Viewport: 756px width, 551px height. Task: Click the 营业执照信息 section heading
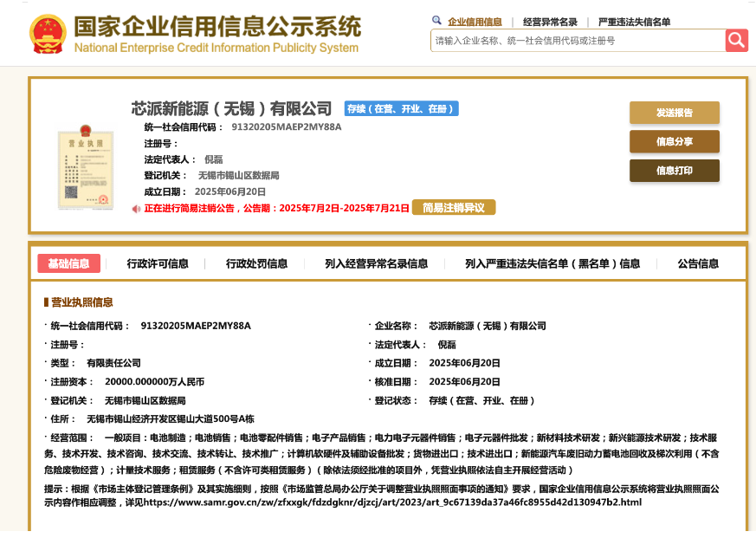coord(82,302)
